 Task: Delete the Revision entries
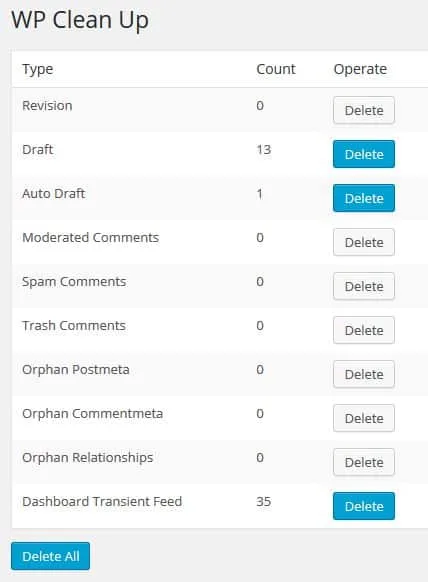click(x=364, y=110)
